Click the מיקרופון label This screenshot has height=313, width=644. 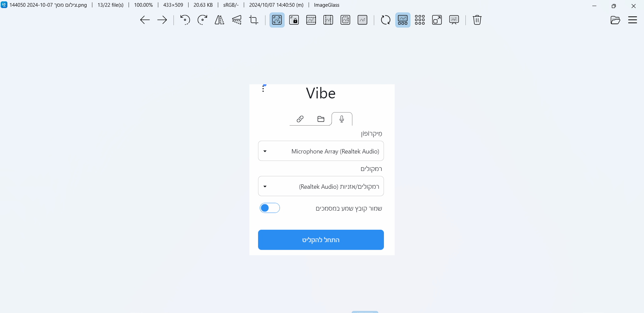(371, 134)
